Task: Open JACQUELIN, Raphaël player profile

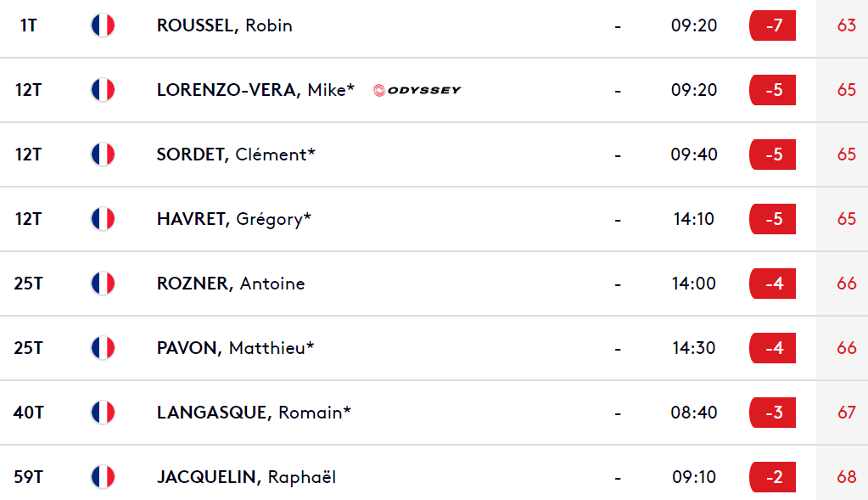Action: [246, 477]
